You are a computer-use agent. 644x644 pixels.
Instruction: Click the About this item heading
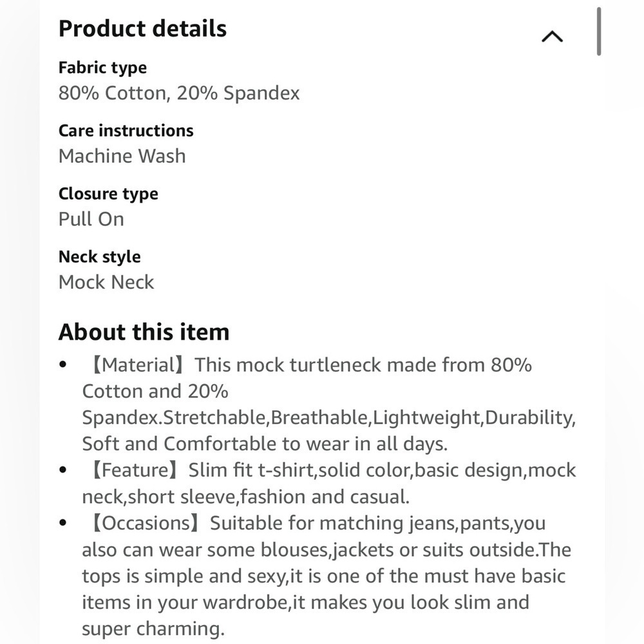(144, 332)
